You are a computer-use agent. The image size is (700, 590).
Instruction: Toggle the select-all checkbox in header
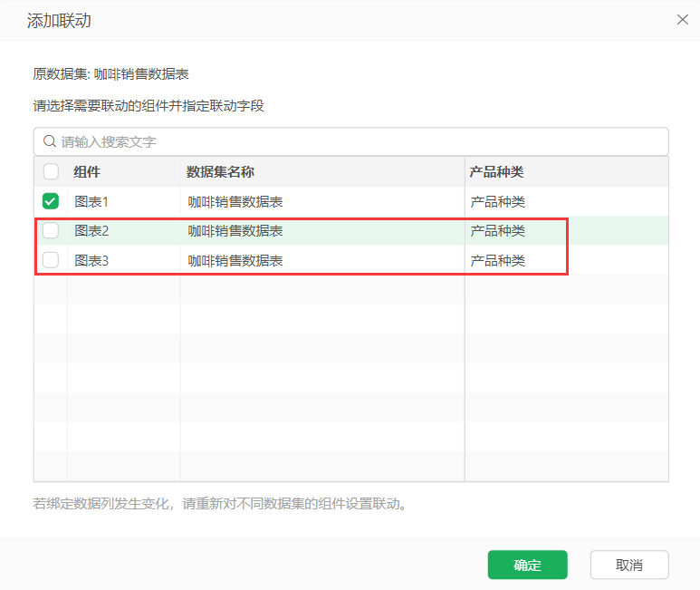point(51,171)
